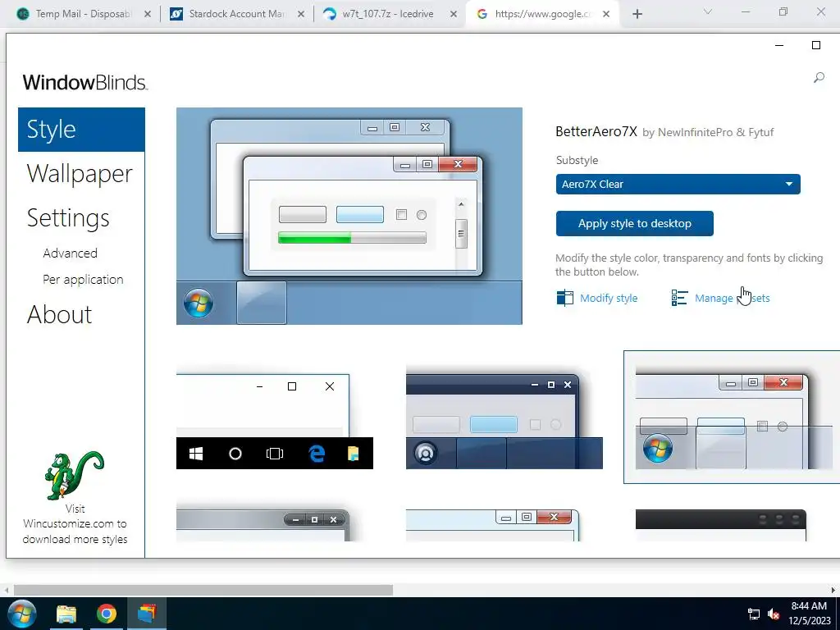Expand the Aero7X Clear substyle dropdown
Viewport: 840px width, 630px height.
(x=678, y=185)
